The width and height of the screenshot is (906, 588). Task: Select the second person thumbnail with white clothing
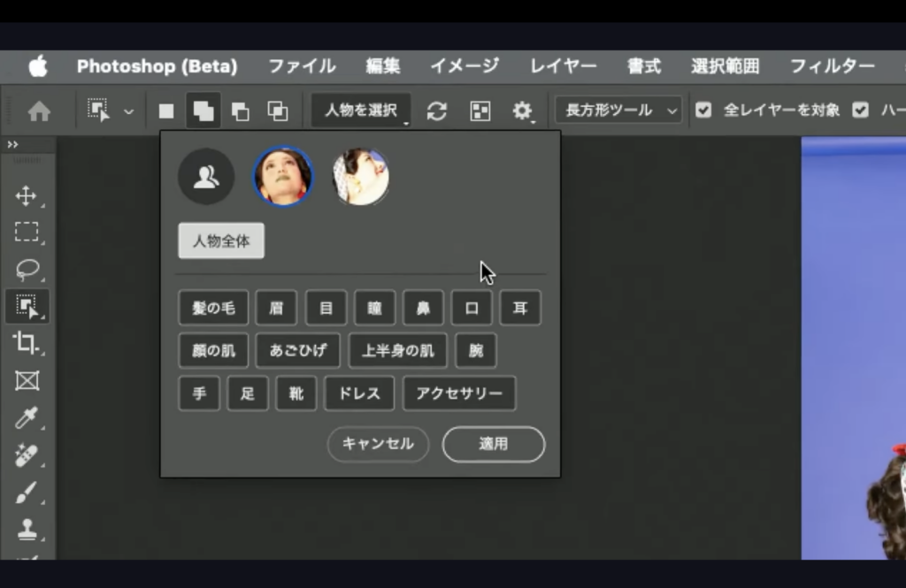pyautogui.click(x=361, y=177)
